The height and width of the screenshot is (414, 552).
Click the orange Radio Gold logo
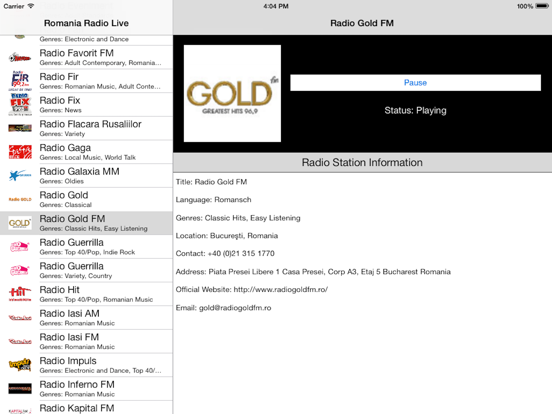tap(20, 199)
